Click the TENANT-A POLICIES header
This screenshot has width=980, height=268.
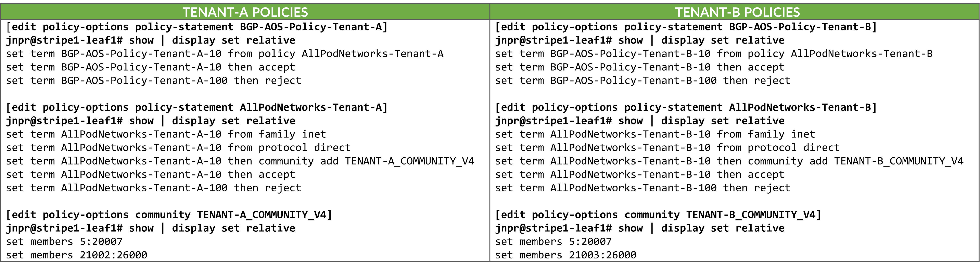(x=245, y=12)
